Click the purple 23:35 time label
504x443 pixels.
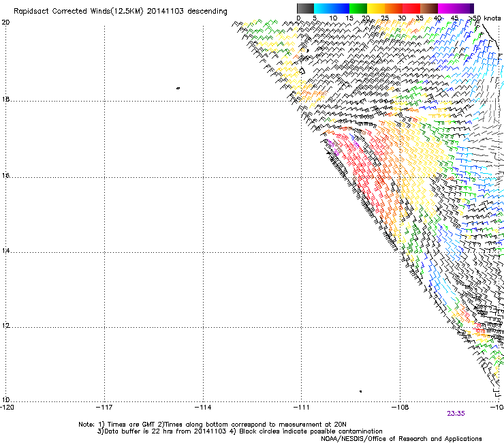[x=456, y=414]
